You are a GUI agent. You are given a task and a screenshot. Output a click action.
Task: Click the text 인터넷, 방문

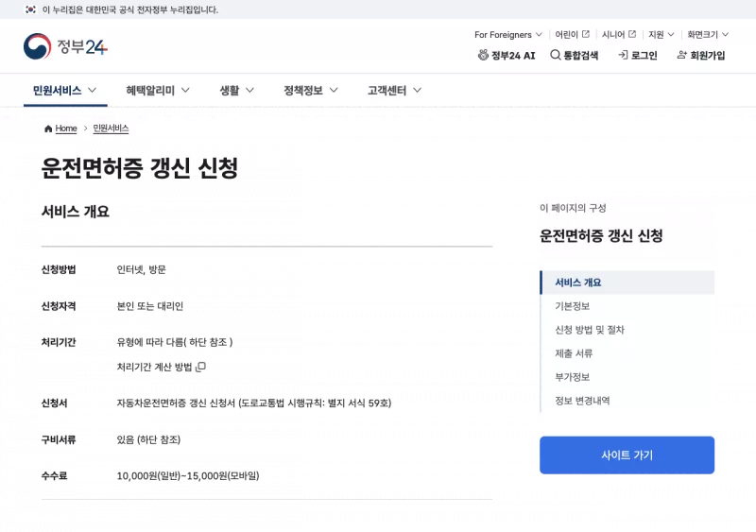pos(141,269)
